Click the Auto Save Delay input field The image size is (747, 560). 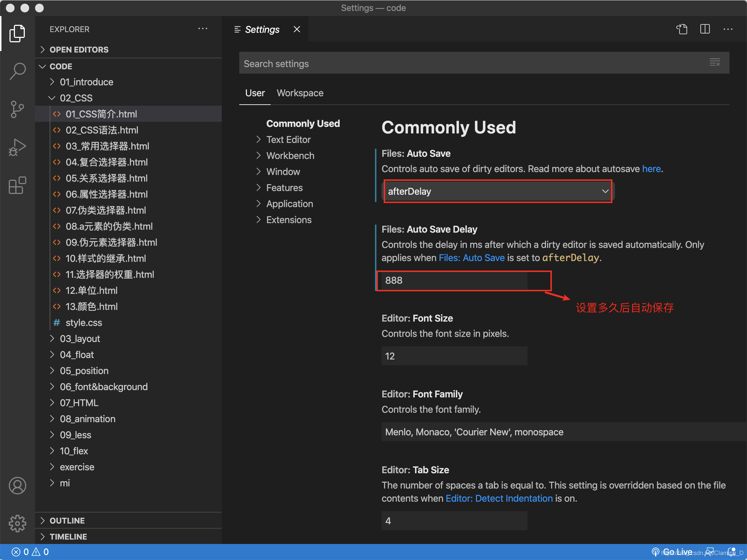tap(454, 280)
